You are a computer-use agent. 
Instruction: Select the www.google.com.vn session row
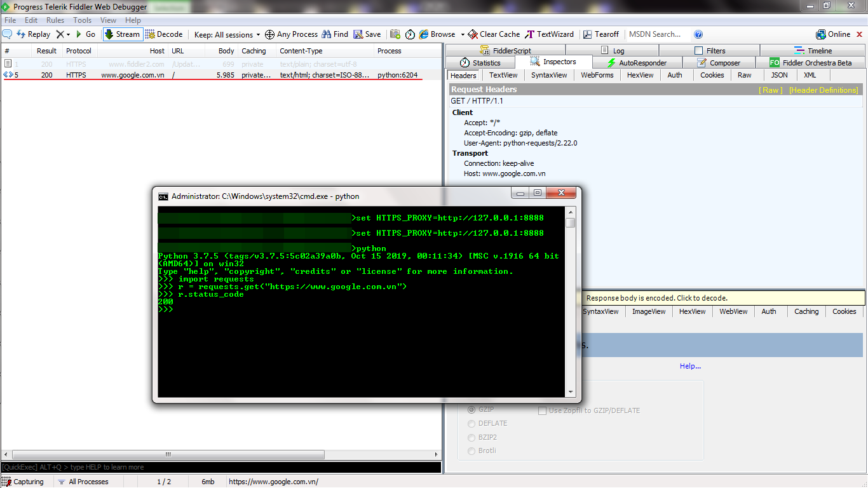221,75
